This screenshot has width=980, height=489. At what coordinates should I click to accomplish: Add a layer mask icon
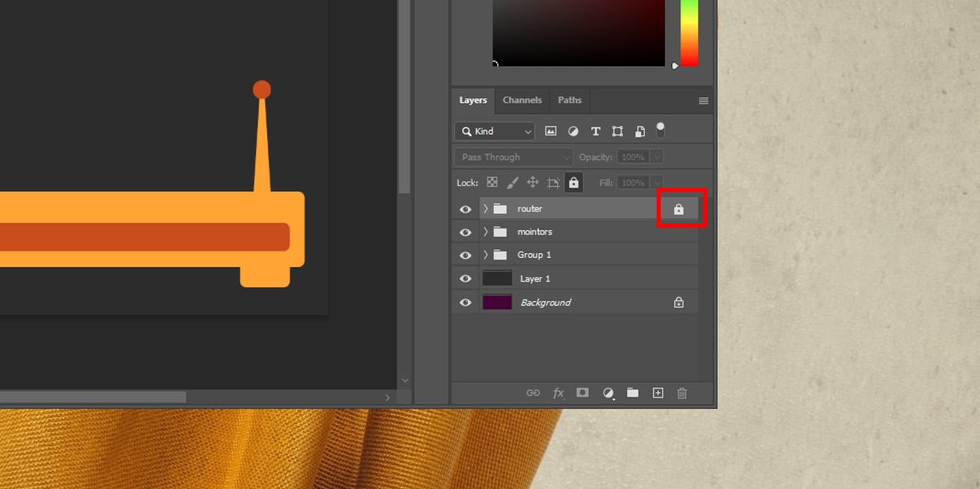click(x=582, y=393)
